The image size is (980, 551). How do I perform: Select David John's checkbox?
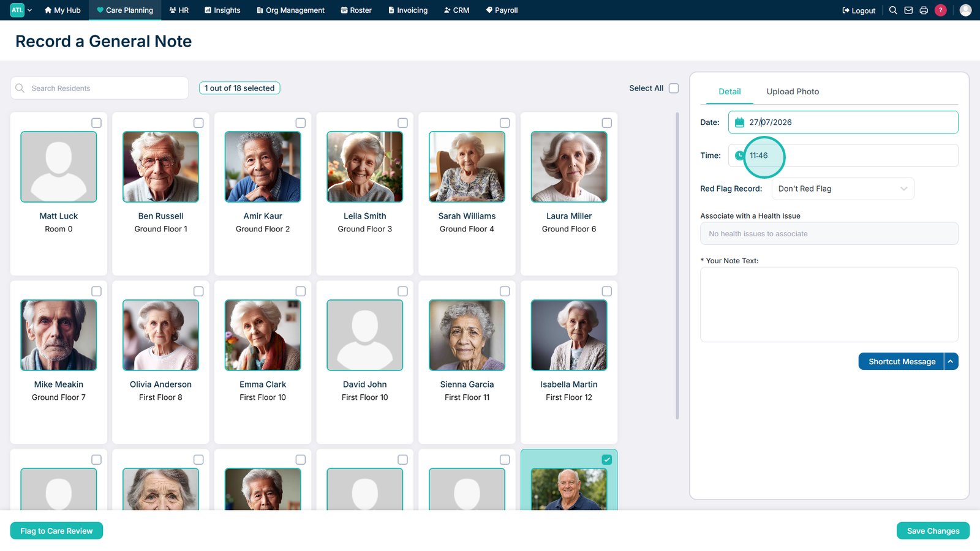[402, 291]
